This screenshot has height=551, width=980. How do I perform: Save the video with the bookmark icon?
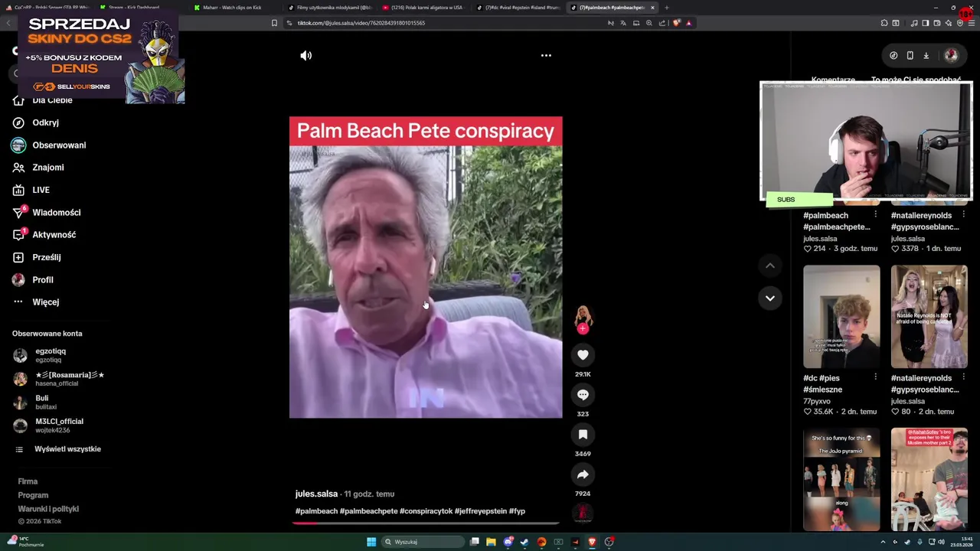583,435
